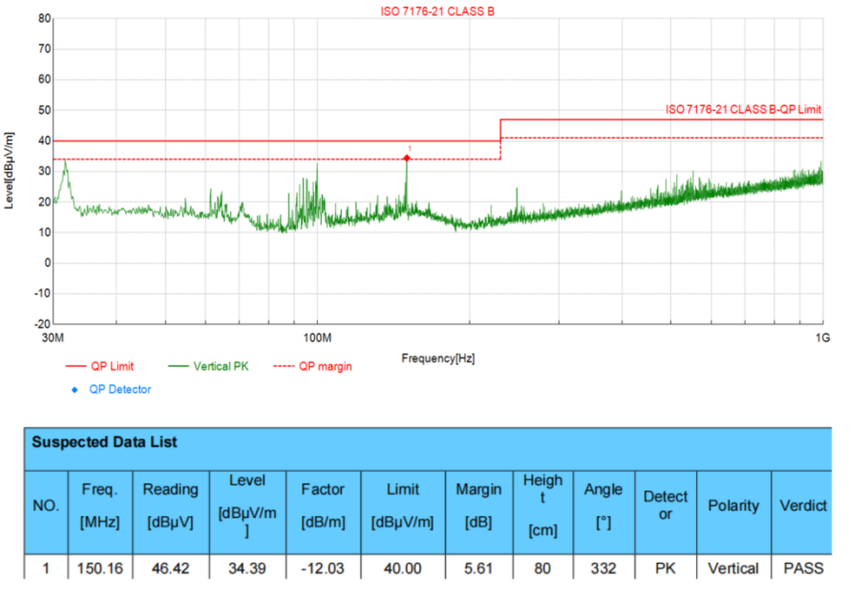This screenshot has width=868, height=602.
Task: Click the green Vertical PK legend line
Action: pos(178,367)
